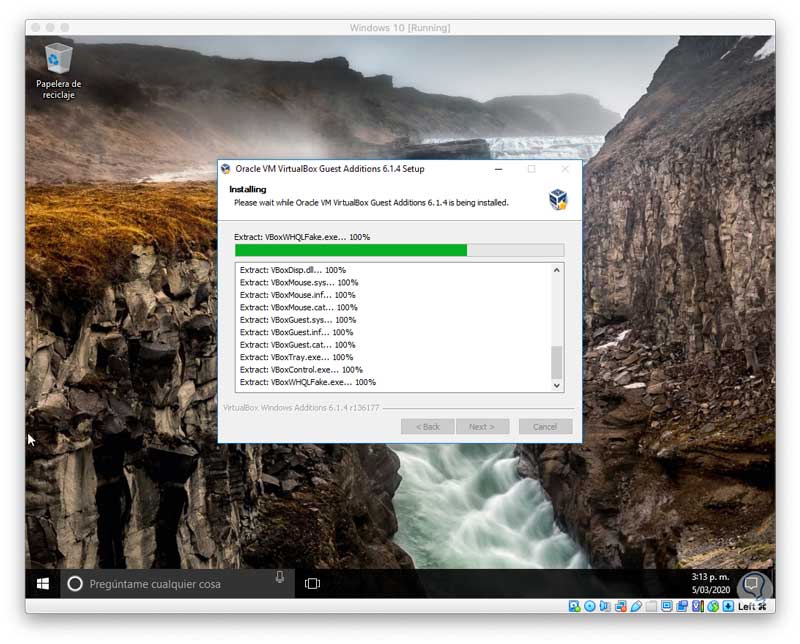Click the '< Back' button
Screen dimensions: 800x644
coord(428,427)
